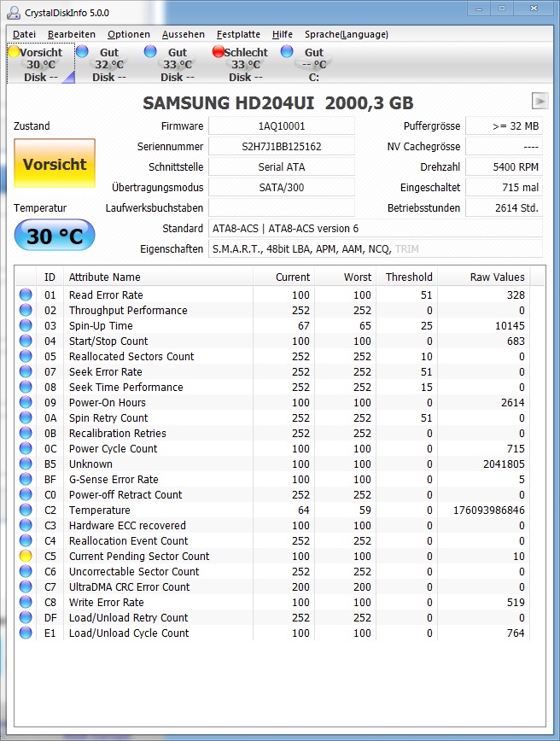Click the Standard field ATA8-ACS
The image size is (560, 741).
point(376,228)
